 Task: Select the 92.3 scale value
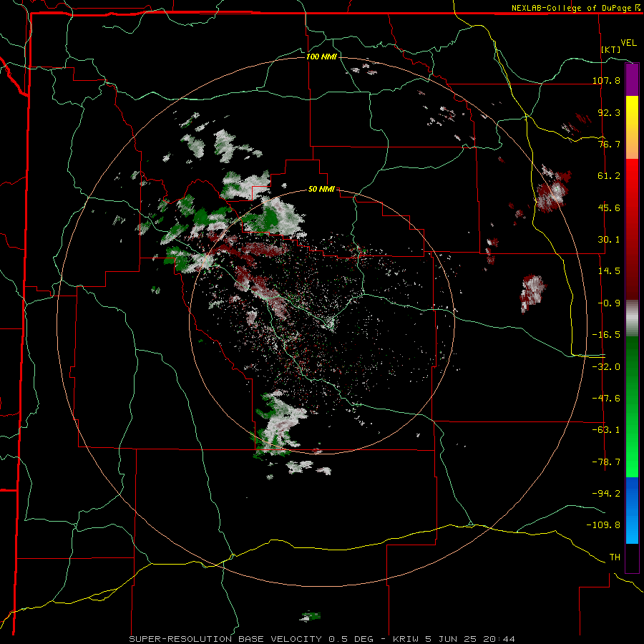(x=609, y=112)
